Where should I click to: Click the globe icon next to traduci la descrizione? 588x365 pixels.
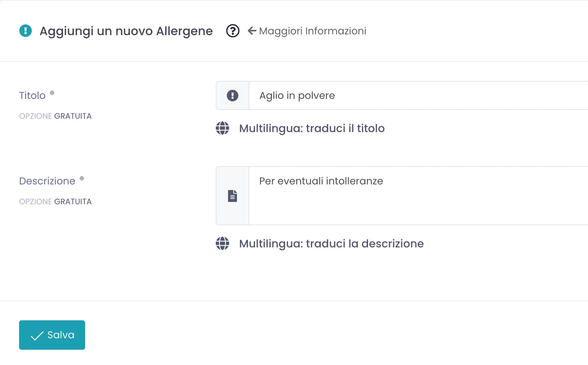(x=223, y=244)
